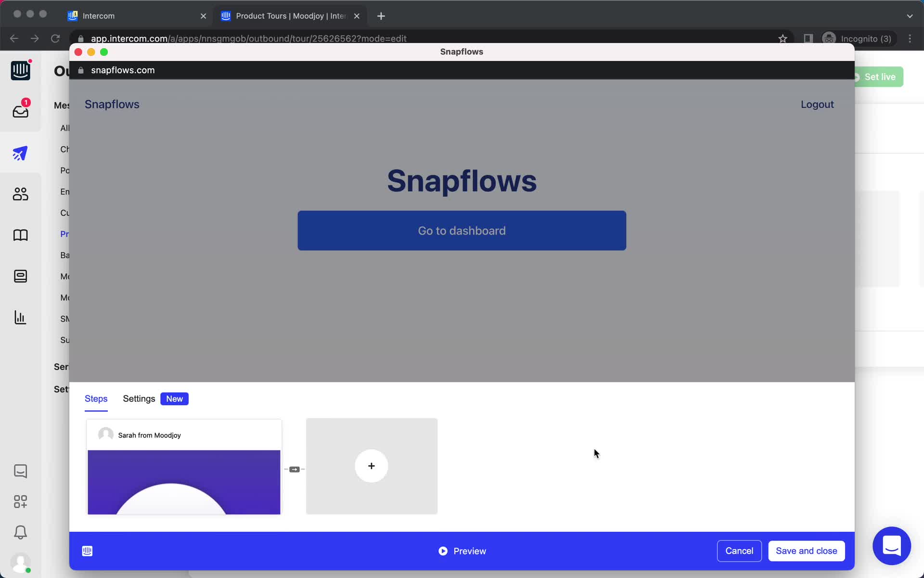
Task: Click the Notifications bell icon
Action: 20,533
